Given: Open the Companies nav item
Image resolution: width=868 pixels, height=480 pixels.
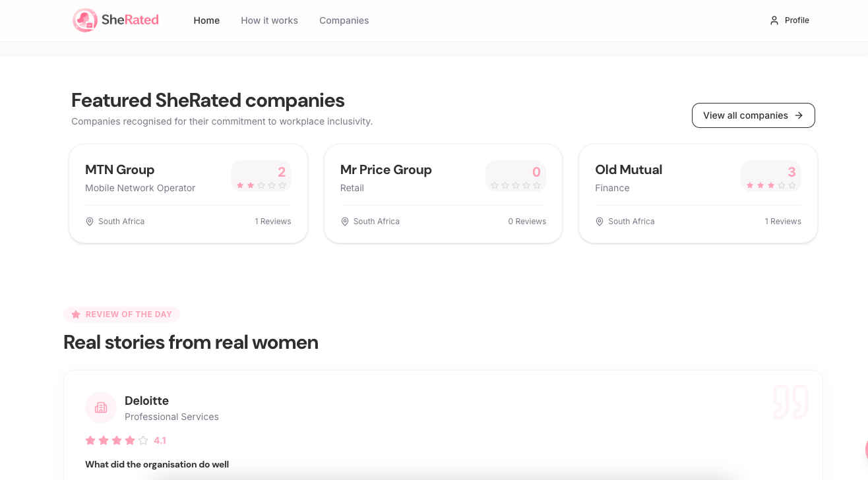Looking at the screenshot, I should pyautogui.click(x=344, y=20).
